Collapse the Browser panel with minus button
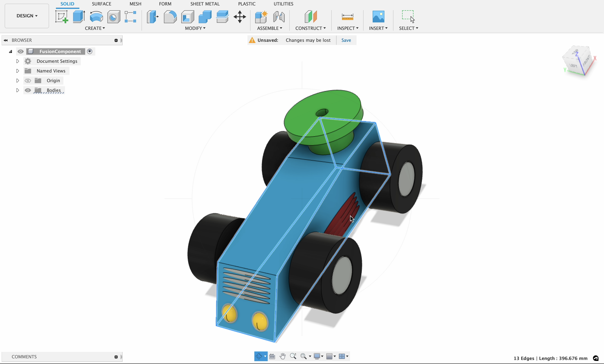Screen dimensions: 604x364 [x=116, y=40]
